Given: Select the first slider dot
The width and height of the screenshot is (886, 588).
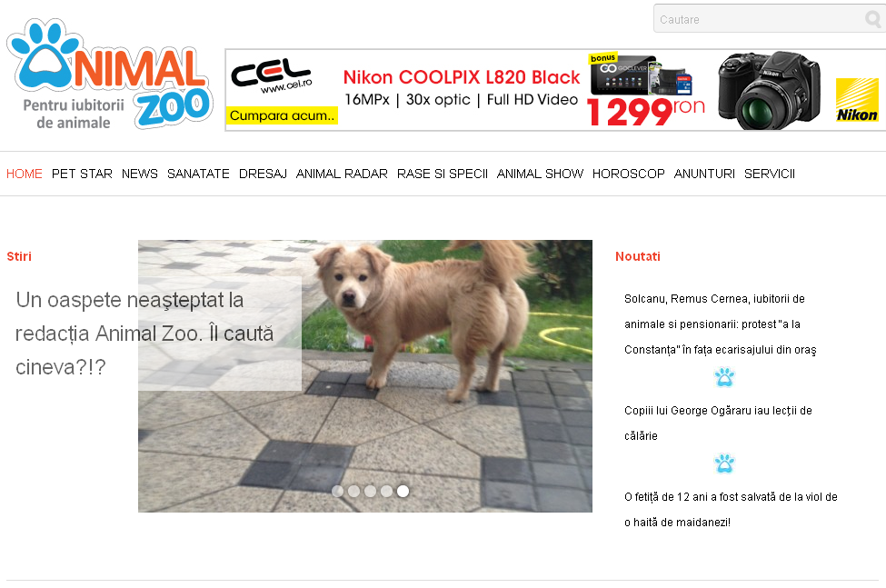Looking at the screenshot, I should point(338,491).
